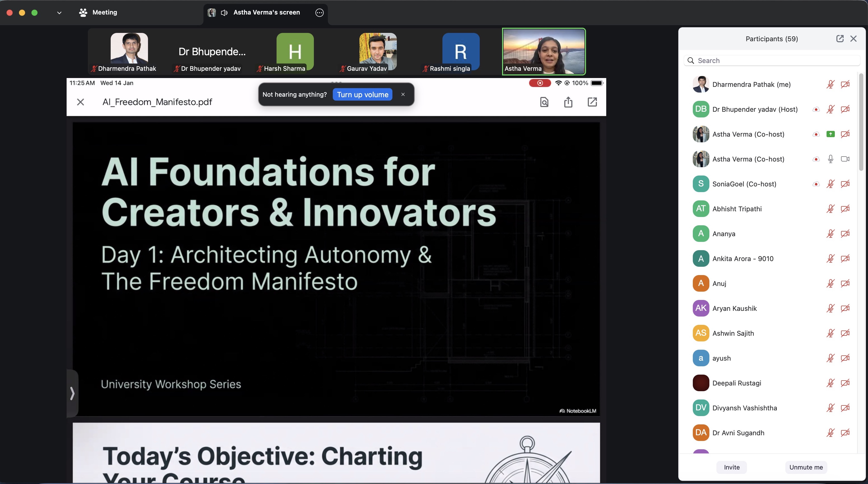868x484 pixels.
Task: Close the Participants panel
Action: coord(853,39)
